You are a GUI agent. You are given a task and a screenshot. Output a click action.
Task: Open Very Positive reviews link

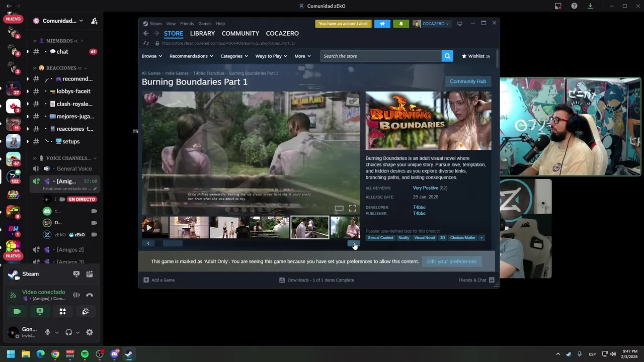click(x=426, y=188)
